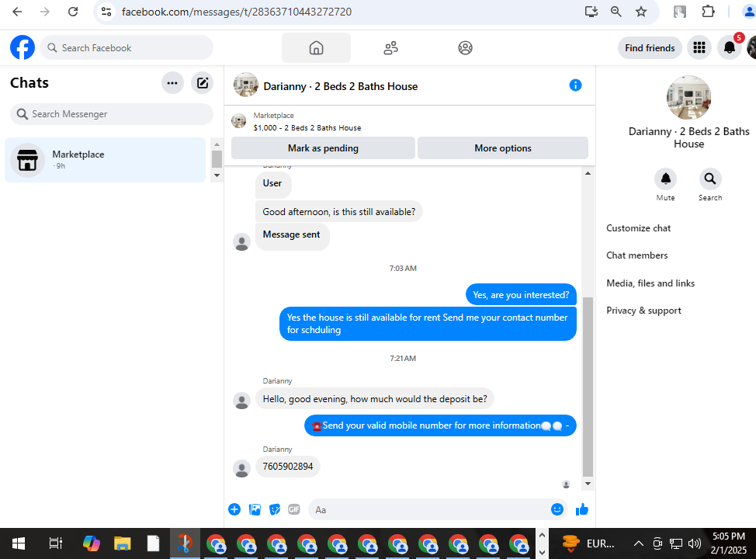Install app icon in address bar
The height and width of the screenshot is (559, 756).
point(591,12)
